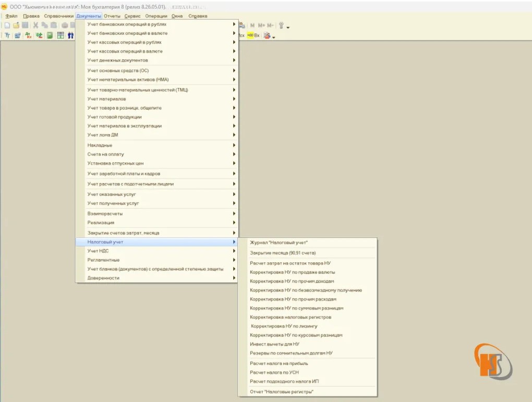Open the Окна menu
Viewport: 532px width, 402px height.
pos(177,16)
